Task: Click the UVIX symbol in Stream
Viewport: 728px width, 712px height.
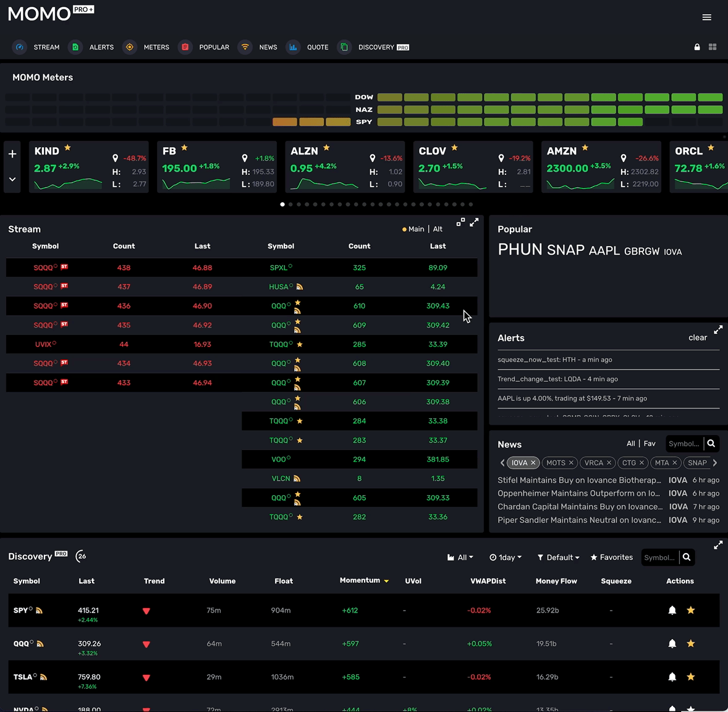Action: coord(44,345)
